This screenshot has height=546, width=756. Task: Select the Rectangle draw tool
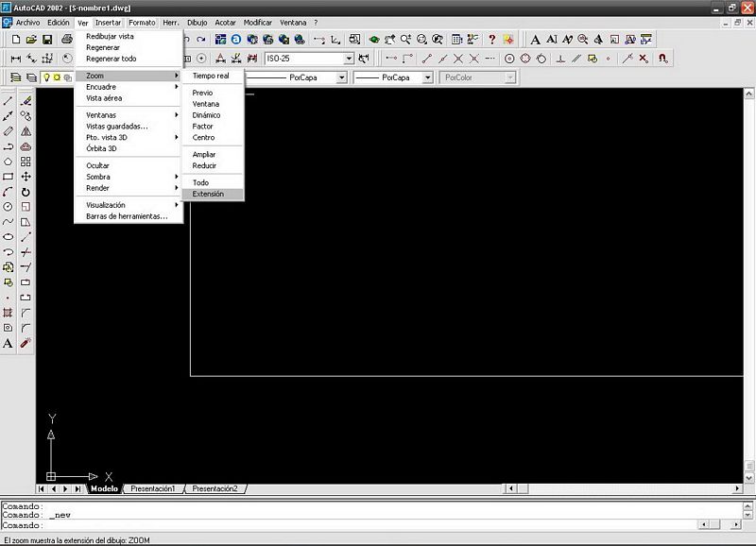8,177
